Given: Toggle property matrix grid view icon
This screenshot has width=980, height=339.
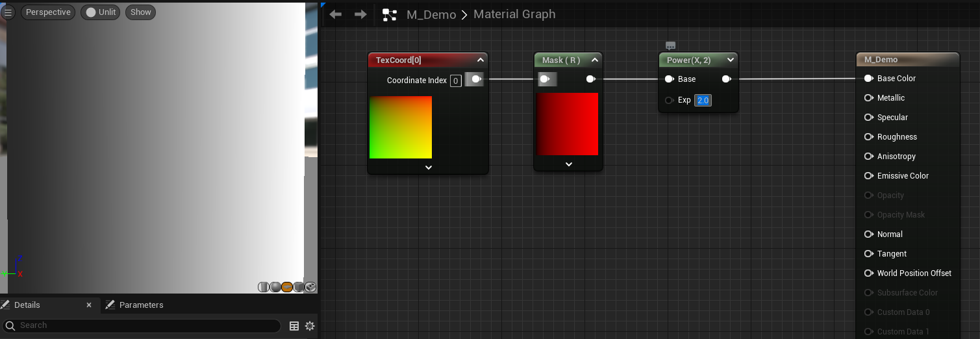Looking at the screenshot, I should pyautogui.click(x=294, y=326).
